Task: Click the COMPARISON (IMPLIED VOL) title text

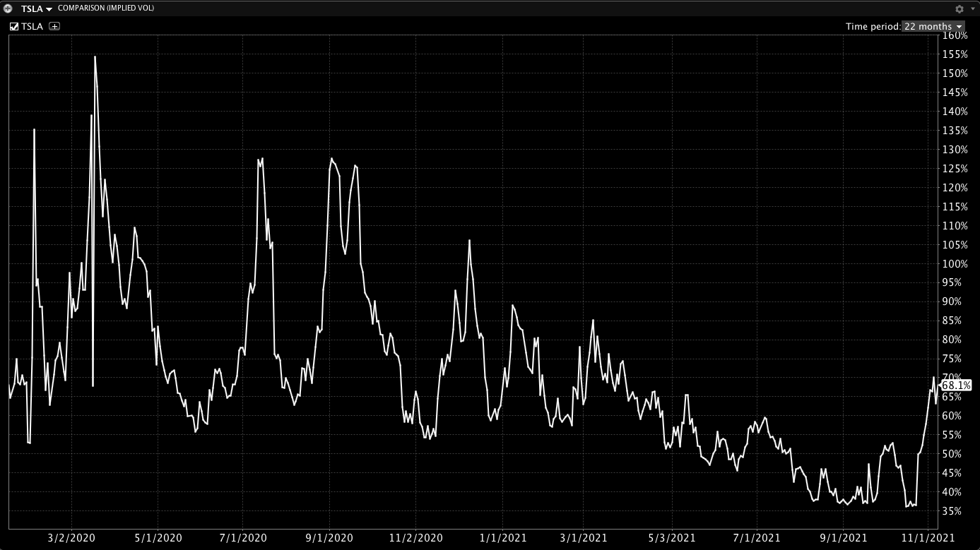Action: coord(106,8)
